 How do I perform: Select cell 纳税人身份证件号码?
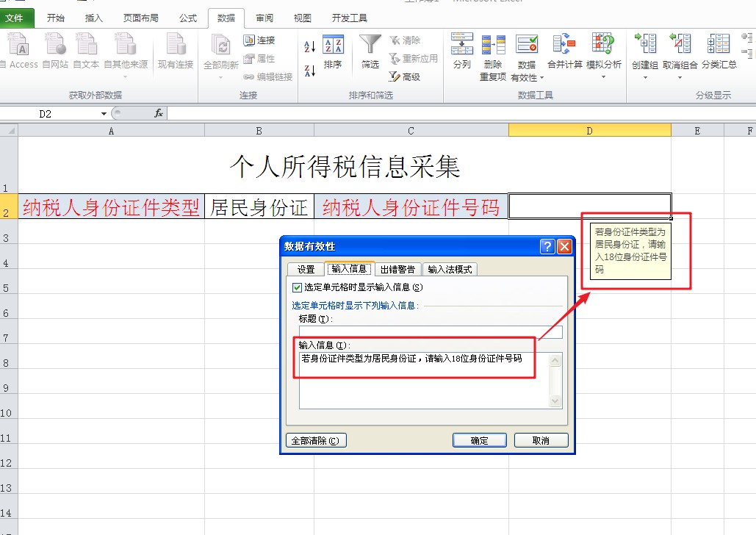(411, 207)
